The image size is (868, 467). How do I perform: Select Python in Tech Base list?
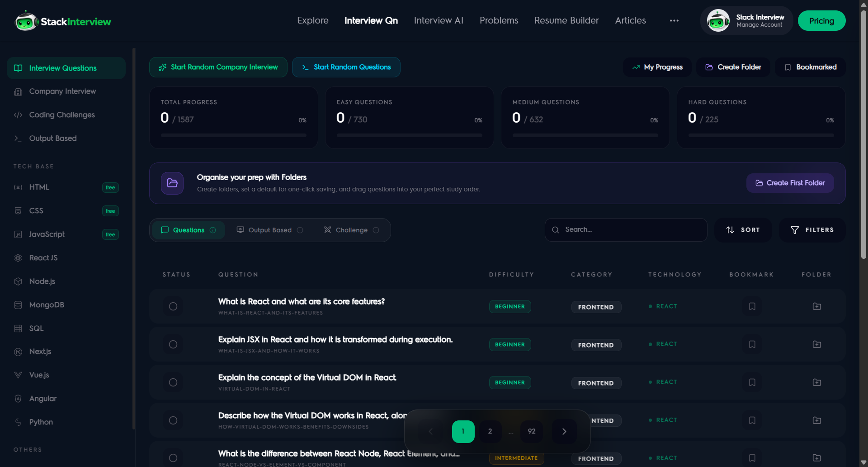(66, 422)
